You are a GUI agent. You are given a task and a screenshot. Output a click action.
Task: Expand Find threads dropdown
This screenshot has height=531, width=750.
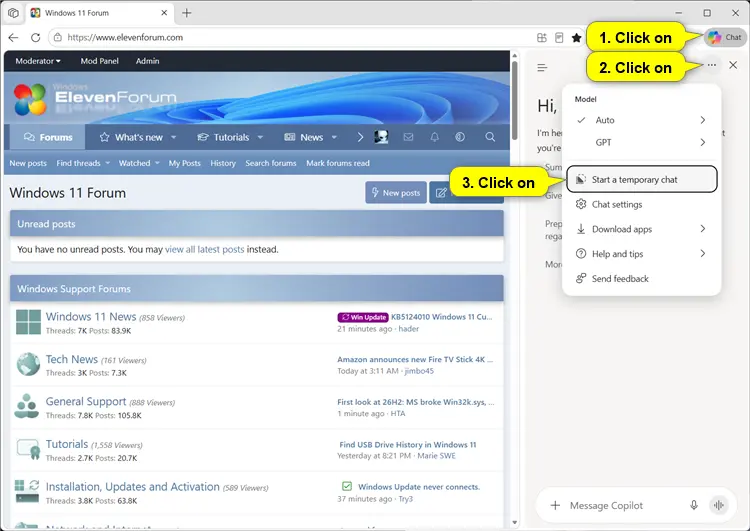pyautogui.click(x=83, y=163)
